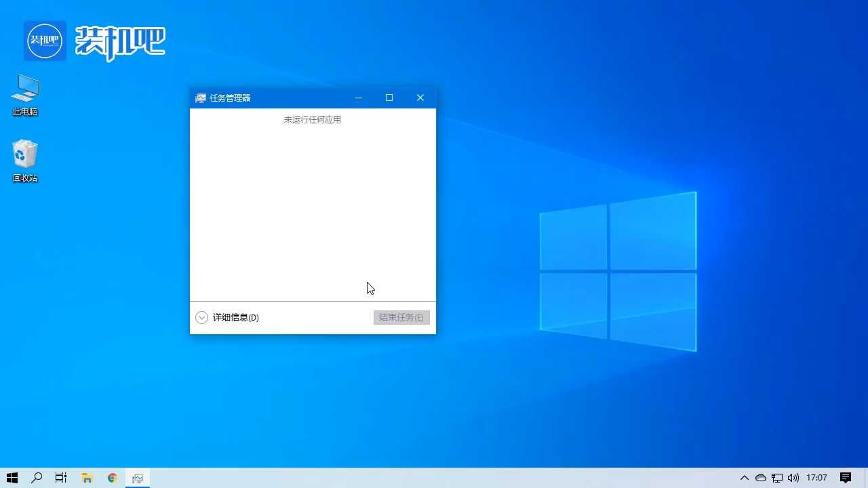Open the Start menu
Viewport: 868px width, 488px height.
click(12, 478)
